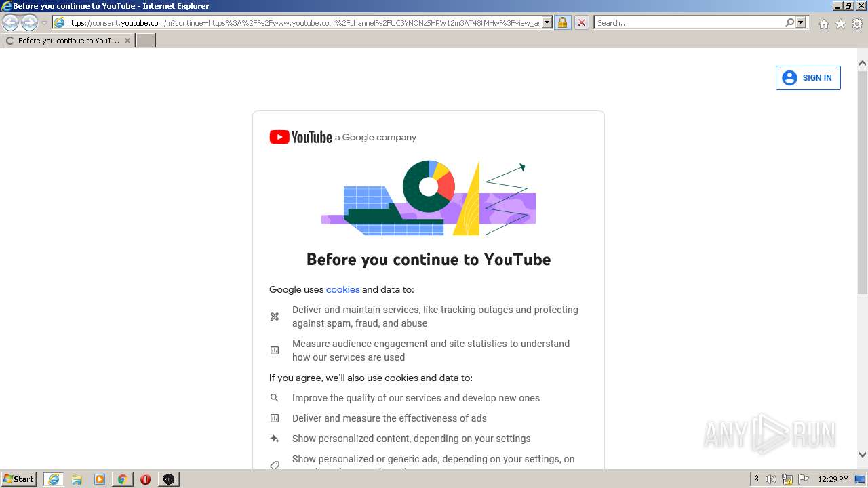The height and width of the screenshot is (488, 868).
Task: Open the 'cookies' hyperlink
Action: pyautogui.click(x=342, y=289)
